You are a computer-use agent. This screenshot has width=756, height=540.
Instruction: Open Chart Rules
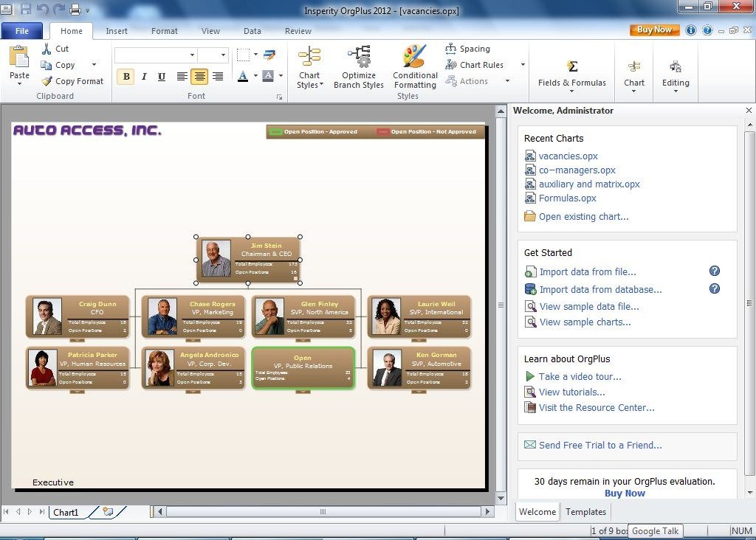point(475,65)
